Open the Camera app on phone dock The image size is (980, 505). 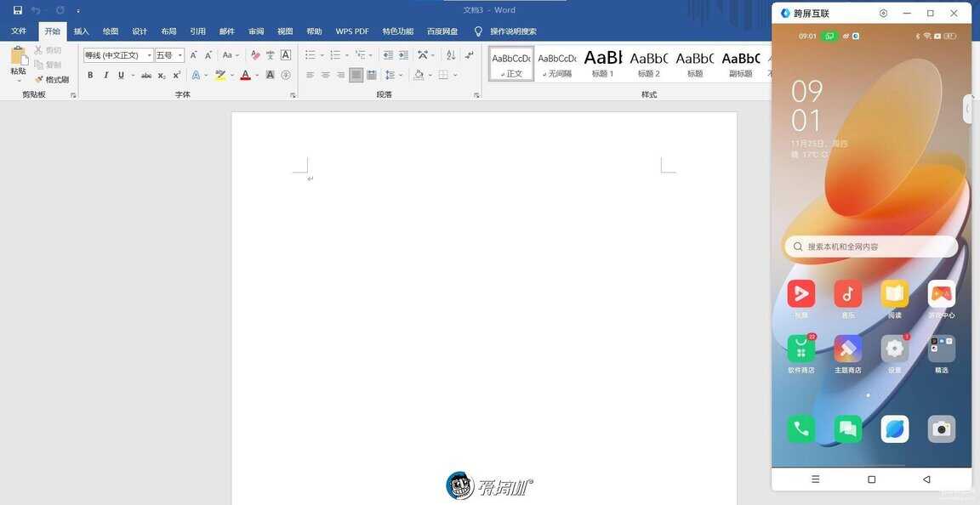coord(941,428)
